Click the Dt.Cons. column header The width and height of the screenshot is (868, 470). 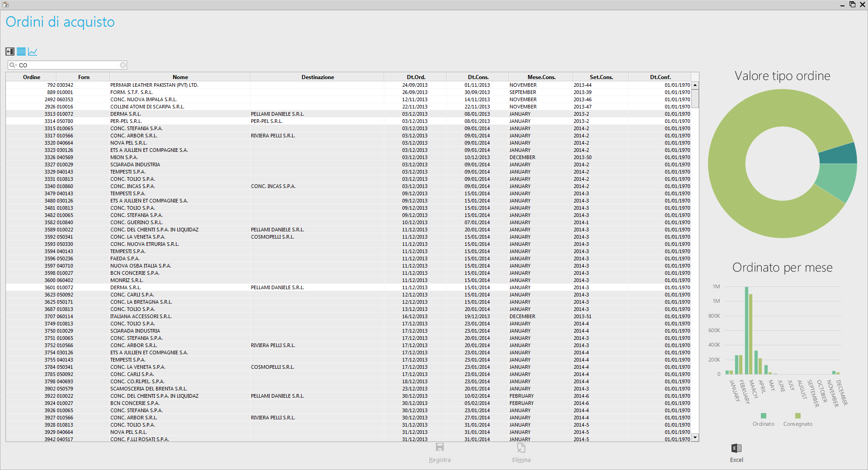click(478, 77)
